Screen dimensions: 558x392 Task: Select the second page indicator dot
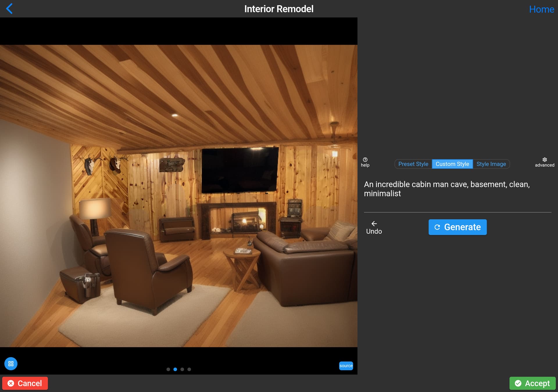(x=175, y=369)
